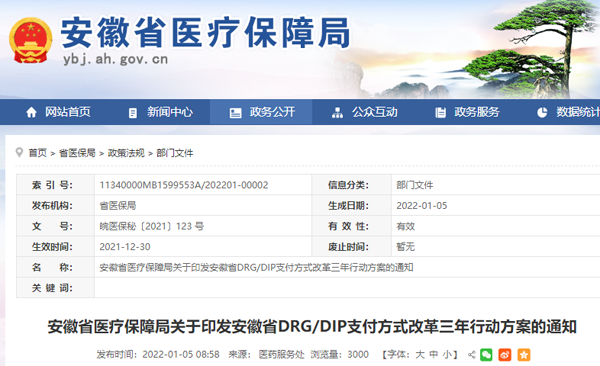Go to 政策法规 in breadcrumb

click(x=126, y=153)
